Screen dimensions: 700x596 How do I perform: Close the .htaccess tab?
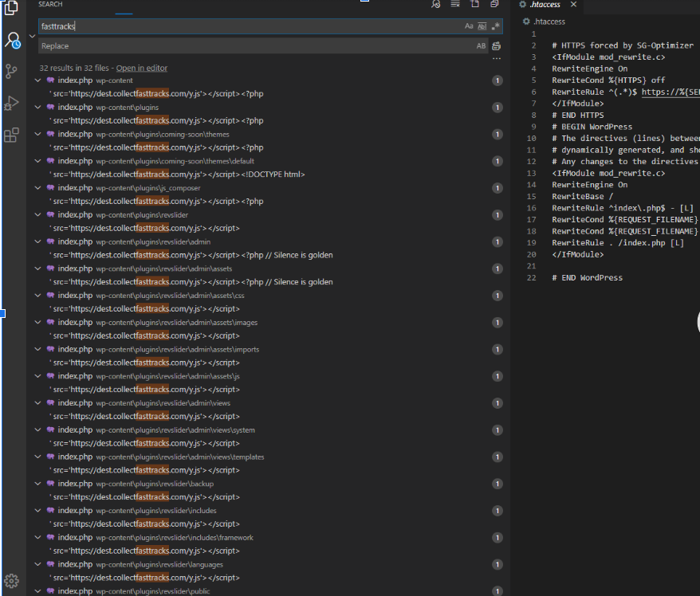tap(574, 5)
